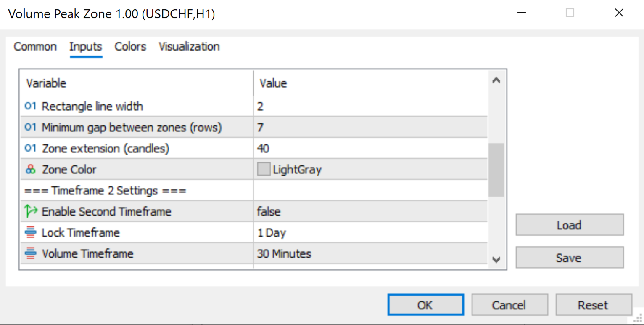Click the Zone extension value field showing 40

pyautogui.click(x=370, y=148)
